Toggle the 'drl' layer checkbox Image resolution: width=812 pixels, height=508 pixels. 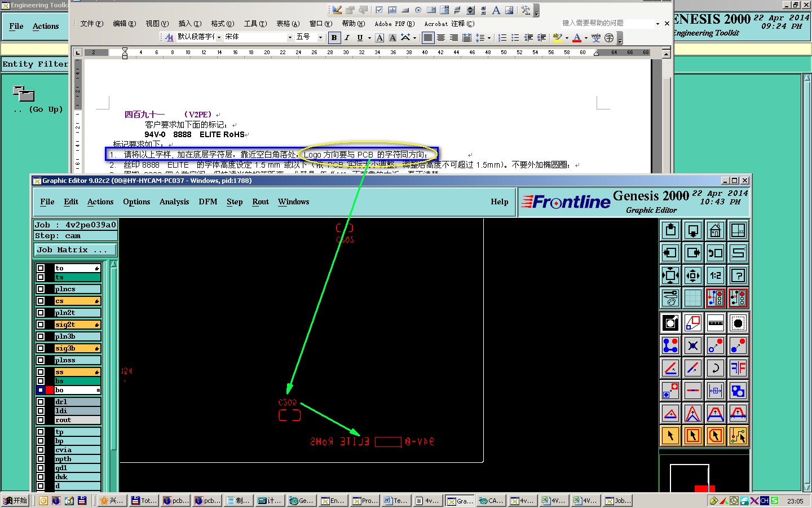(41, 402)
